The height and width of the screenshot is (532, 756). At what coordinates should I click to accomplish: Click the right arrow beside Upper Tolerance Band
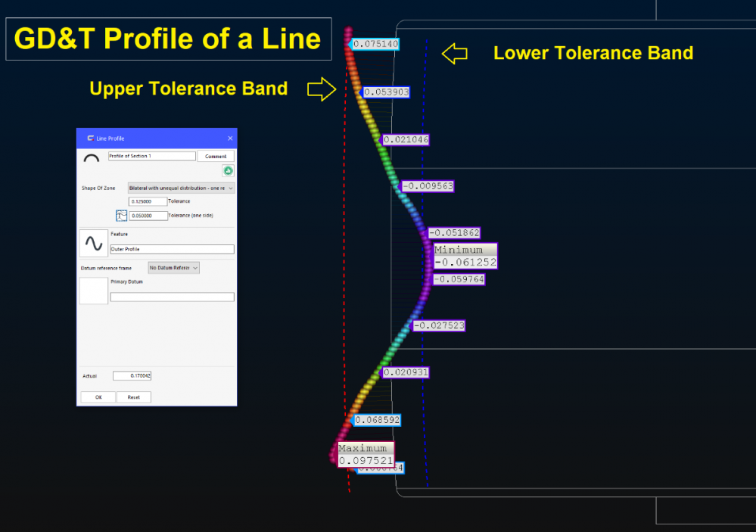coord(321,89)
